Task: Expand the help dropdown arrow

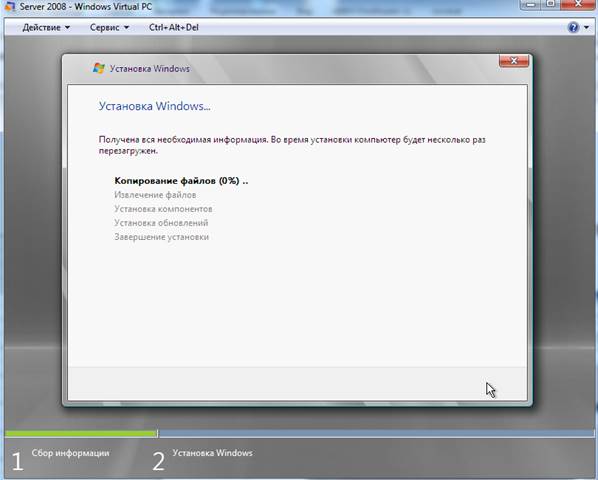Action: pos(587,27)
